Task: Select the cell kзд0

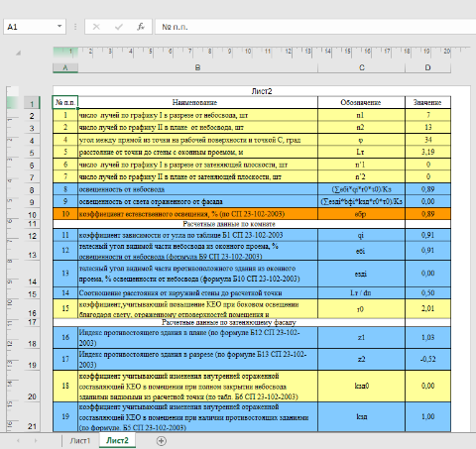Action: tap(361, 386)
